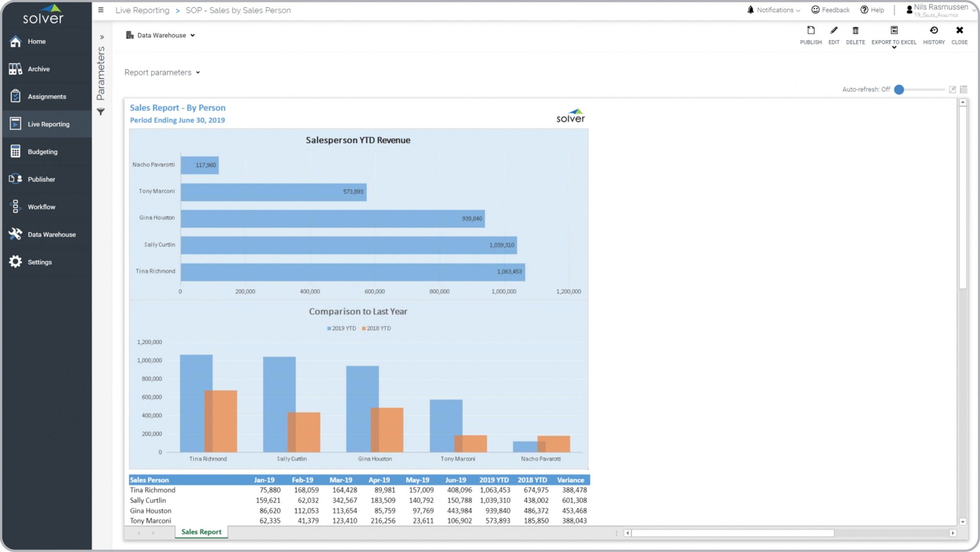Open the hamburger menu icon
The width and height of the screenshot is (980, 552).
tap(101, 10)
